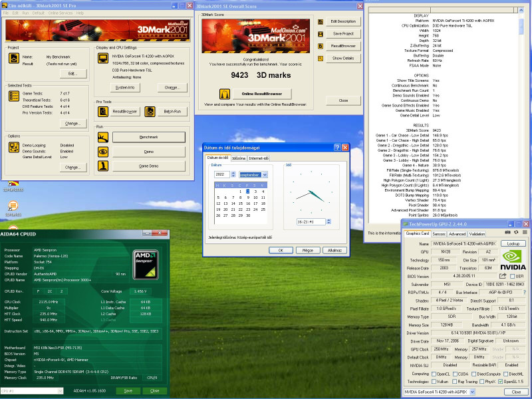This screenshot has width=532, height=399.
Task: Click the Game Demo joystick icon
Action: pyautogui.click(x=103, y=166)
